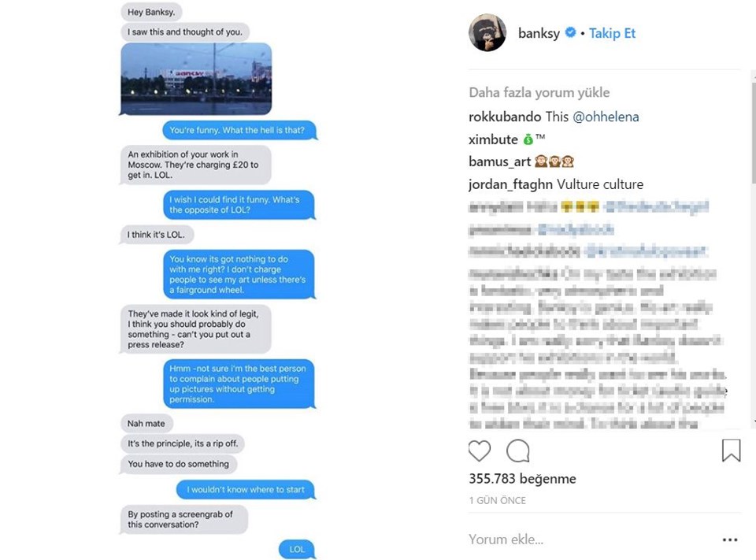This screenshot has height=560, width=756.
Task: Click the blue verified badge
Action: coord(570,32)
